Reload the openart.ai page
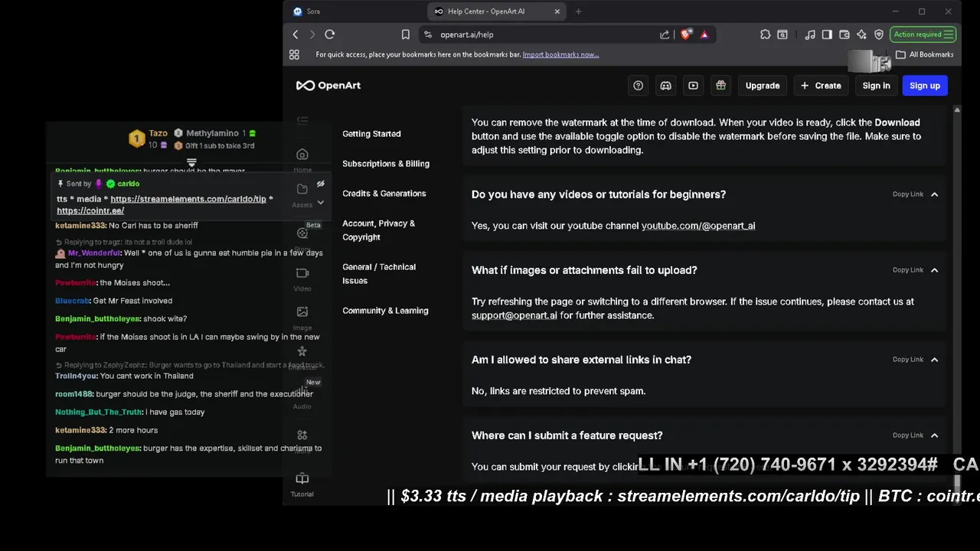 (x=330, y=34)
